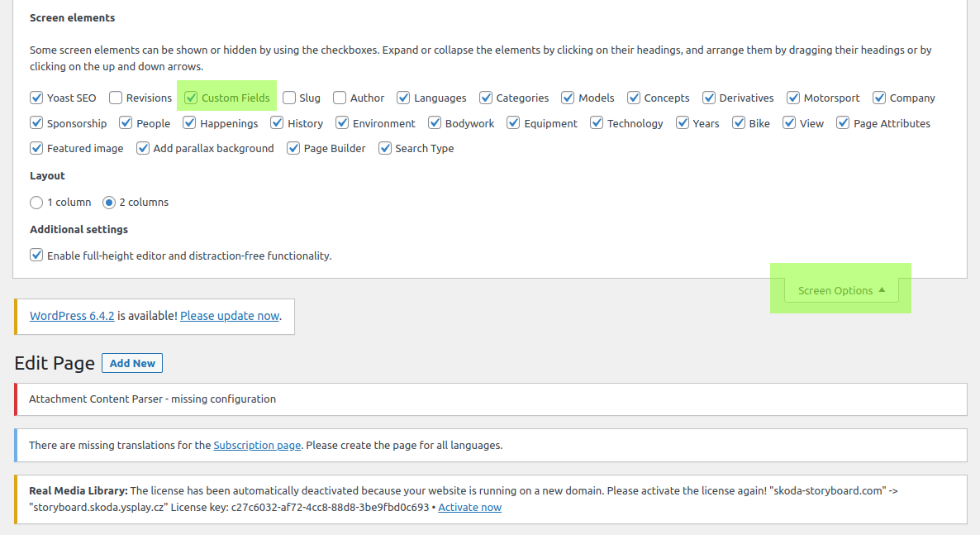Disable the Motorsport checkbox
The height and width of the screenshot is (535, 980).
point(793,98)
